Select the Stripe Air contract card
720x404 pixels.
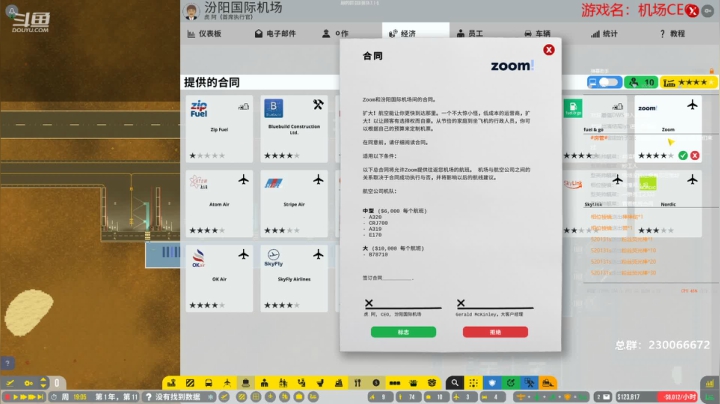(x=294, y=203)
